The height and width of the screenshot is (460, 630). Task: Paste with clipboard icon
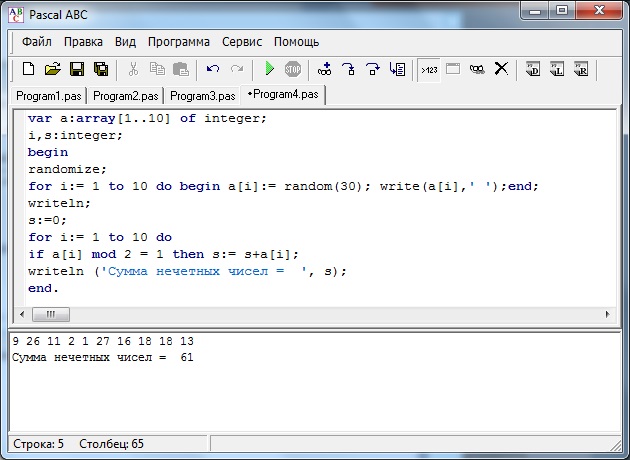[181, 69]
